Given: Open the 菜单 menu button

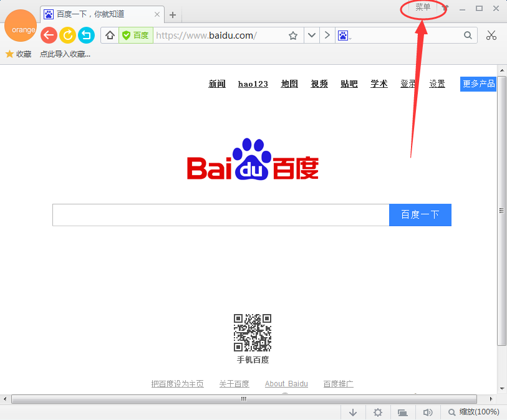Looking at the screenshot, I should [422, 9].
